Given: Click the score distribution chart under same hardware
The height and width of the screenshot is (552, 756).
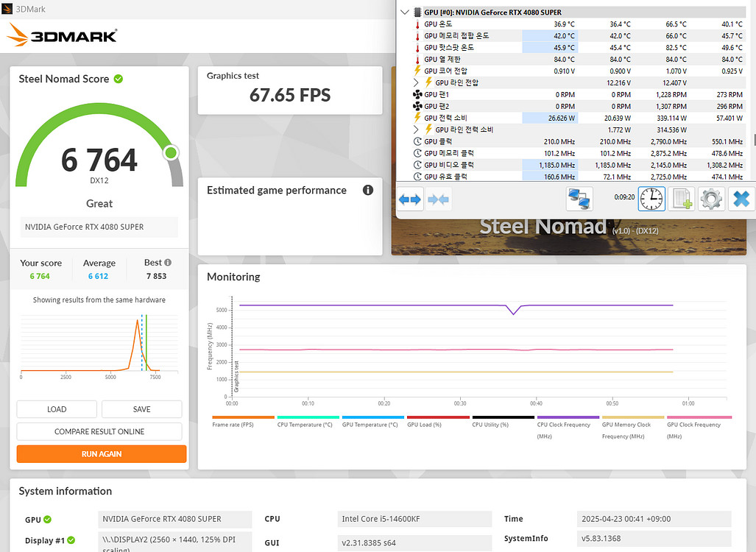Looking at the screenshot, I should 99,344.
